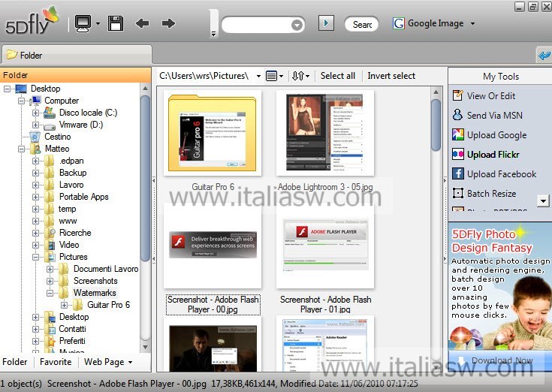552x392 pixels.
Task: Click the blue return arrow icon
Action: point(544,56)
